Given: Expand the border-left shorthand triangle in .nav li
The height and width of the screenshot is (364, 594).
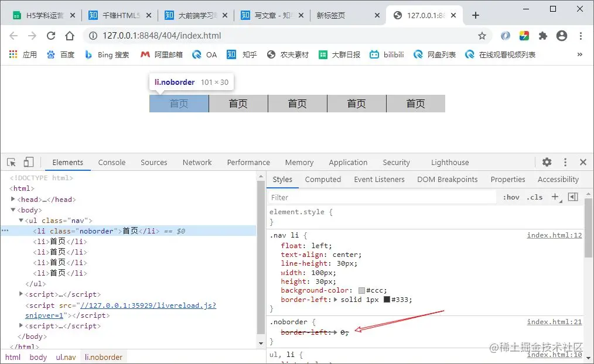Looking at the screenshot, I should (335, 300).
